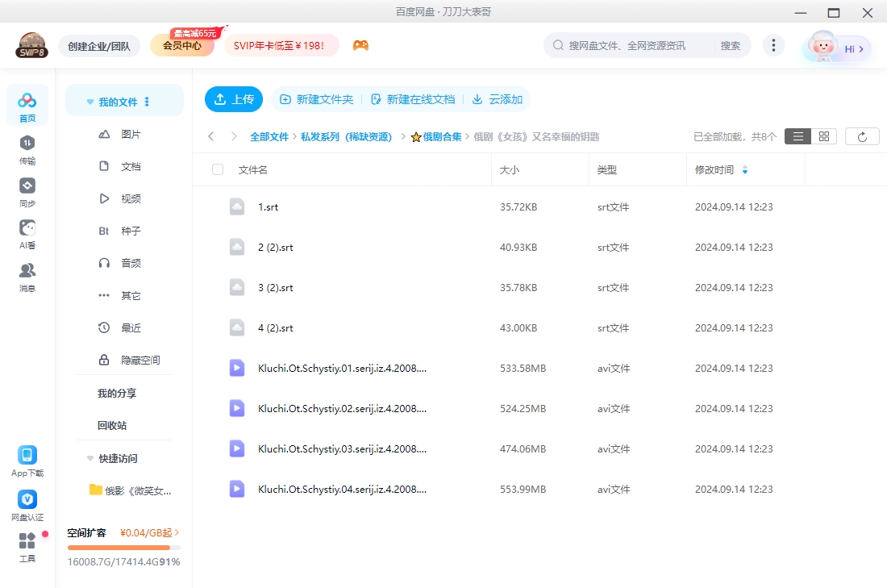Sort by the 类型 type column
The image size is (887, 588).
[607, 169]
